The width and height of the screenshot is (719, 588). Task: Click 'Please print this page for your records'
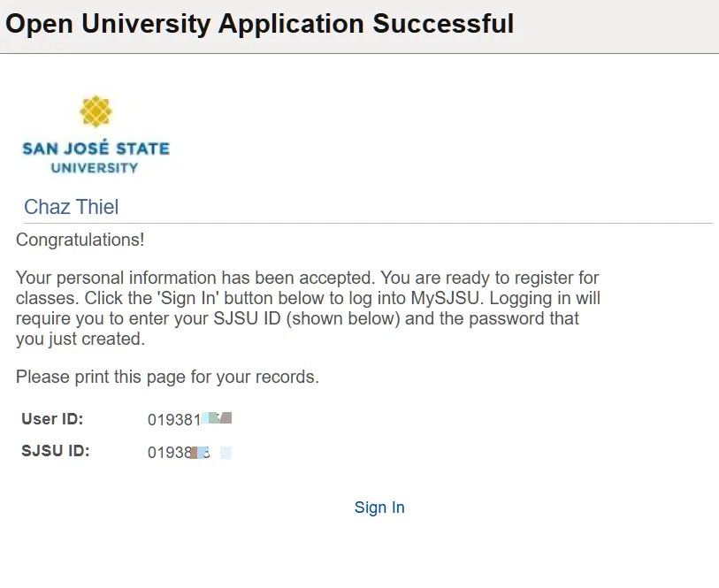(x=167, y=377)
